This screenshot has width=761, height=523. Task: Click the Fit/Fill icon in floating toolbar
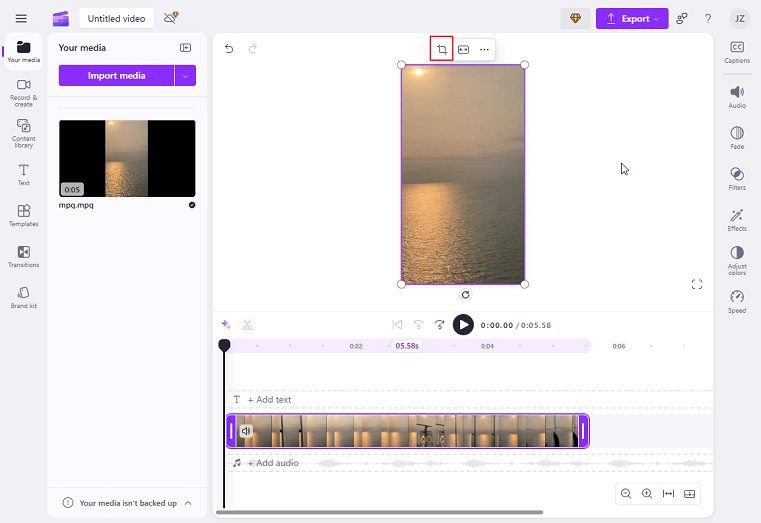point(463,49)
